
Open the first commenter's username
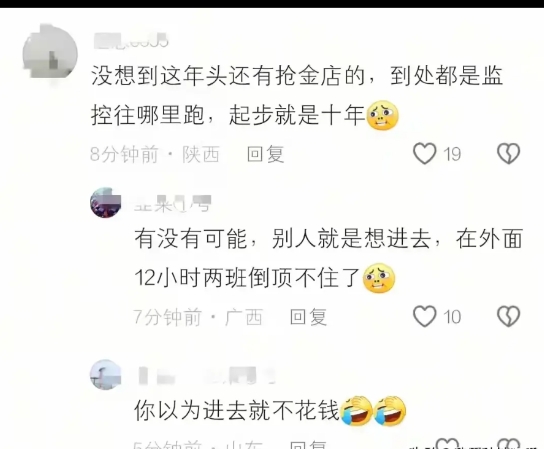[131, 40]
